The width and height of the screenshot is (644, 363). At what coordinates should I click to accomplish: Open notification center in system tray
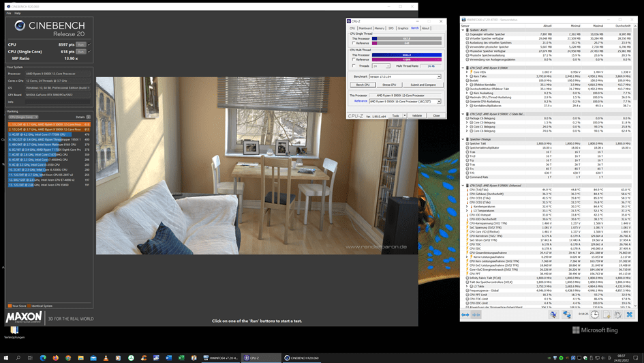[635, 358]
